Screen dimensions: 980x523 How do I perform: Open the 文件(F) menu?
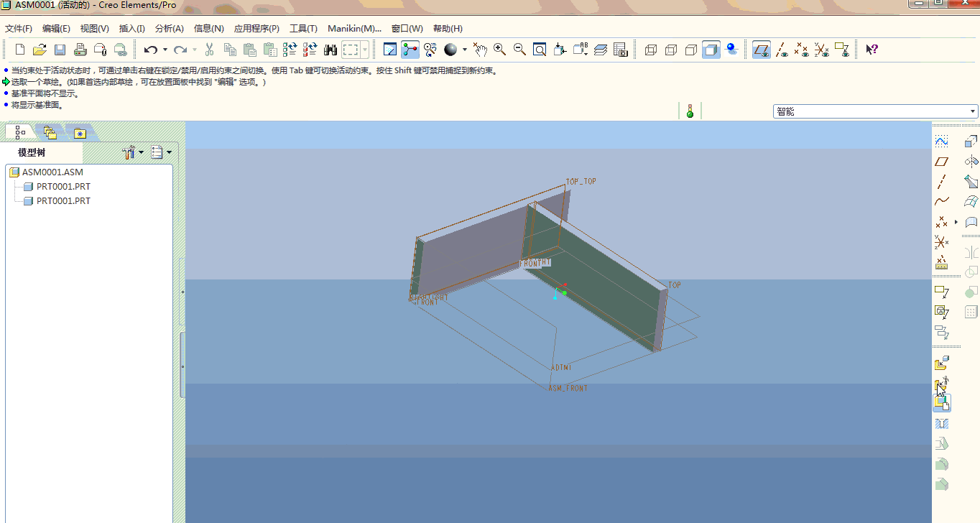[19, 29]
